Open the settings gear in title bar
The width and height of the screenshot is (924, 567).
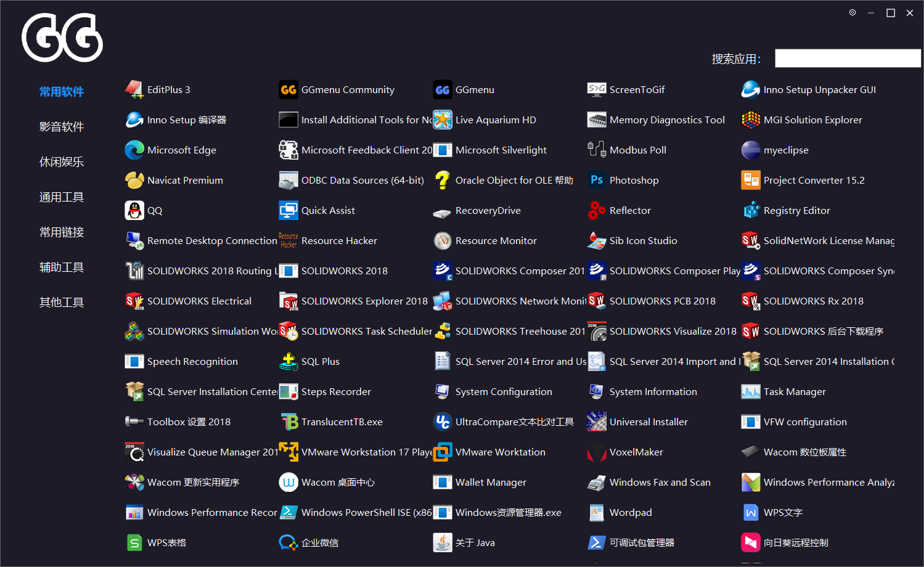click(x=852, y=12)
